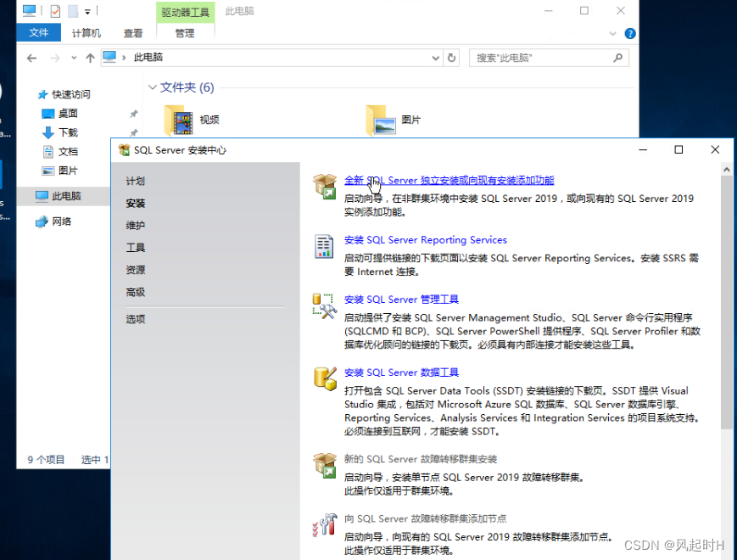Click the report chart icon for Reporting Services
The height and width of the screenshot is (560, 737).
point(324,248)
